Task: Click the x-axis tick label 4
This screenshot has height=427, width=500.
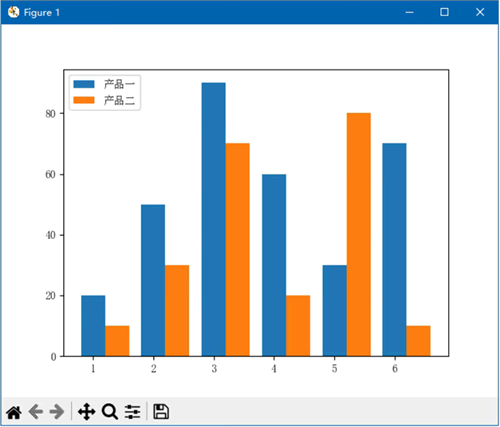Action: coord(274,369)
